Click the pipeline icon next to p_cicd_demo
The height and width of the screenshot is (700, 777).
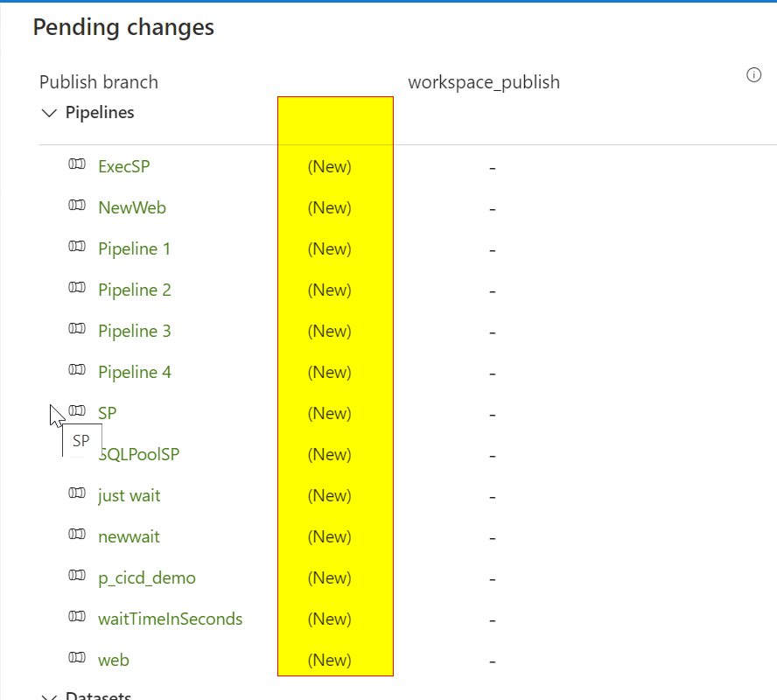click(x=77, y=576)
